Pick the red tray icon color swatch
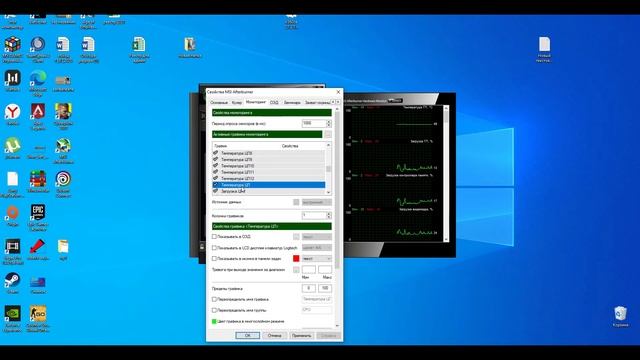The height and width of the screenshot is (360, 640). [296, 258]
